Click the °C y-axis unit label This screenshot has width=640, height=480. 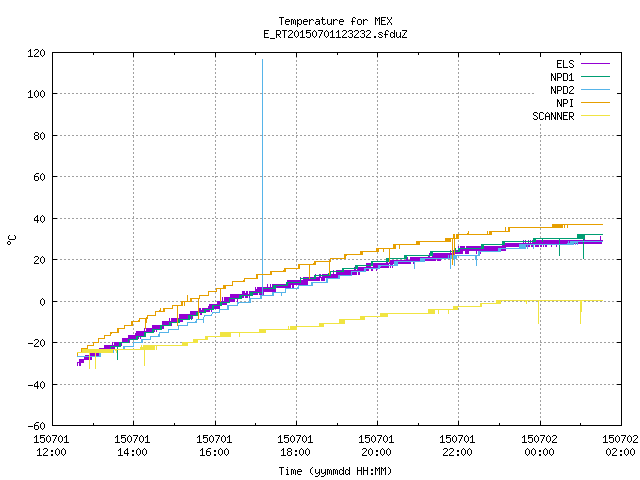(x=11, y=240)
